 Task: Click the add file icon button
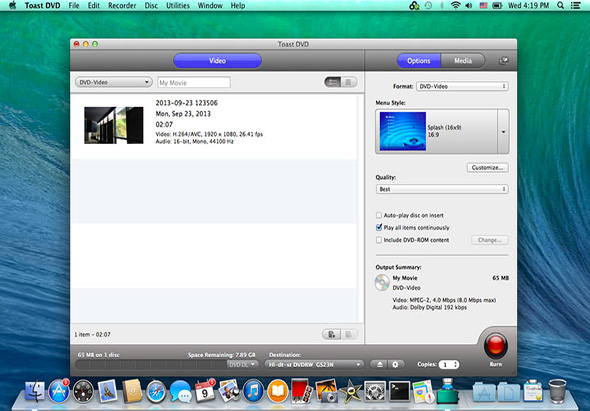click(x=331, y=334)
